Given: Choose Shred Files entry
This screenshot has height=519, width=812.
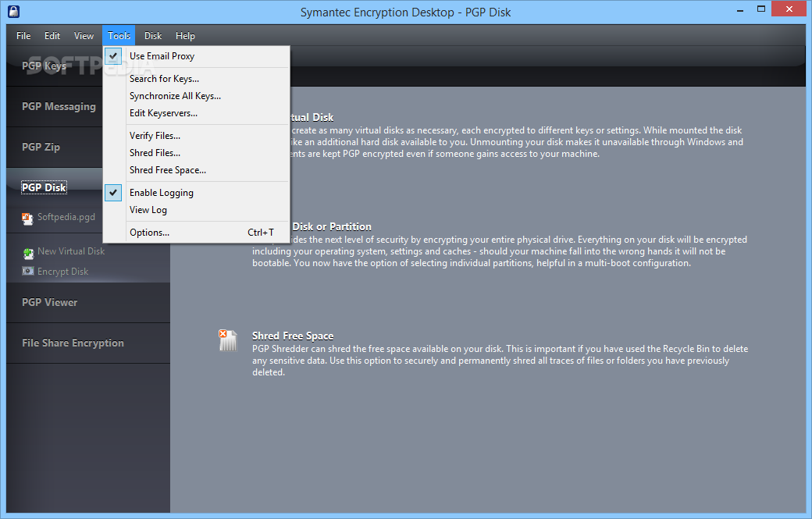Looking at the screenshot, I should pyautogui.click(x=196, y=153).
